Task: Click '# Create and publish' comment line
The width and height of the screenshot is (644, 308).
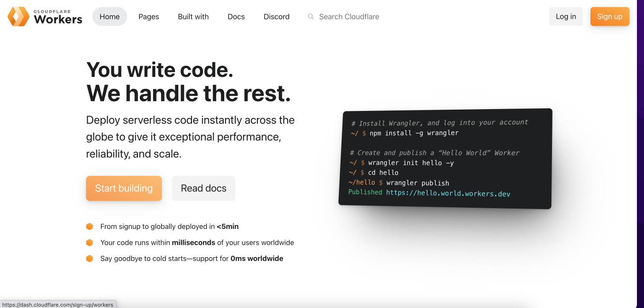Action: click(435, 153)
